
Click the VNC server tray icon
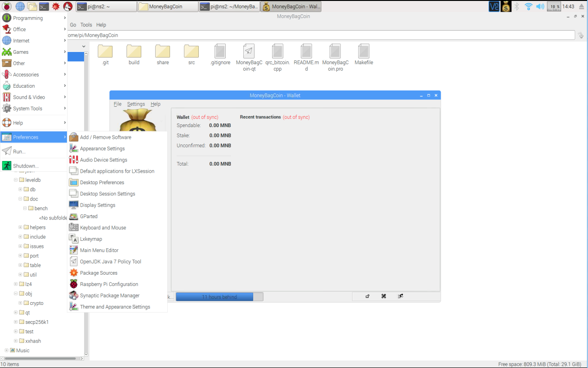coord(494,6)
